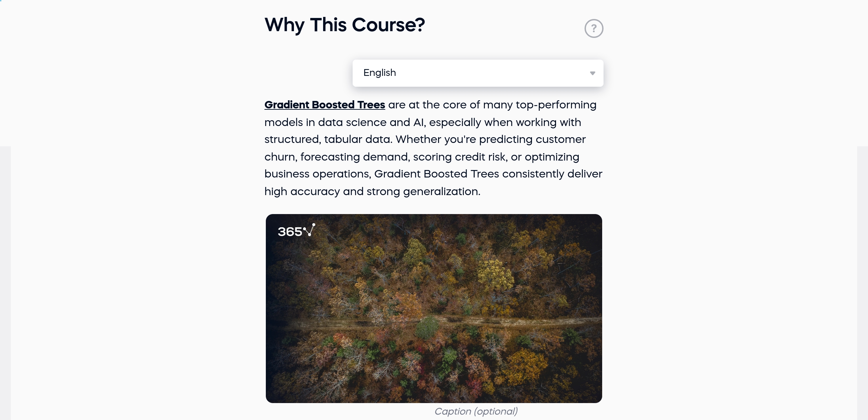Select the English option in the language box
The height and width of the screenshot is (420, 868).
tap(379, 73)
